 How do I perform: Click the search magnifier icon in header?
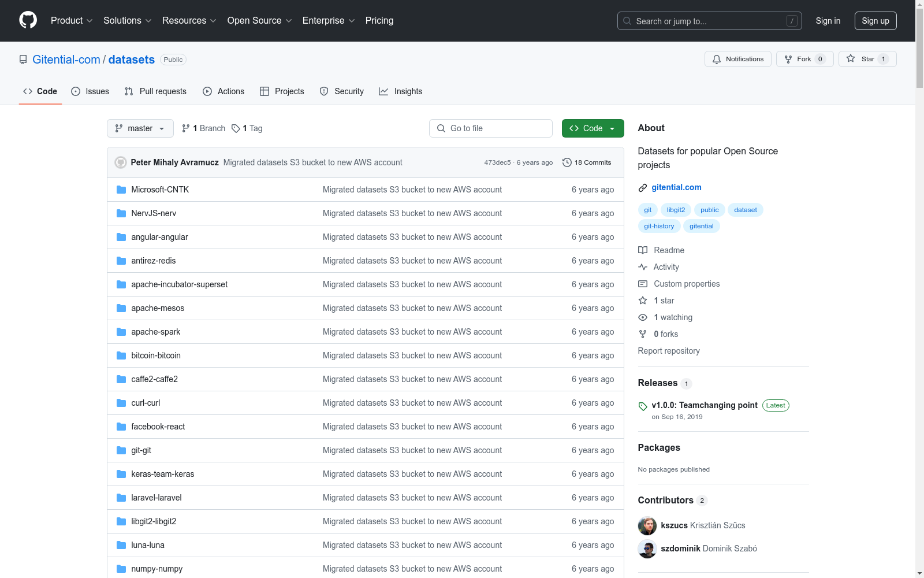627,21
